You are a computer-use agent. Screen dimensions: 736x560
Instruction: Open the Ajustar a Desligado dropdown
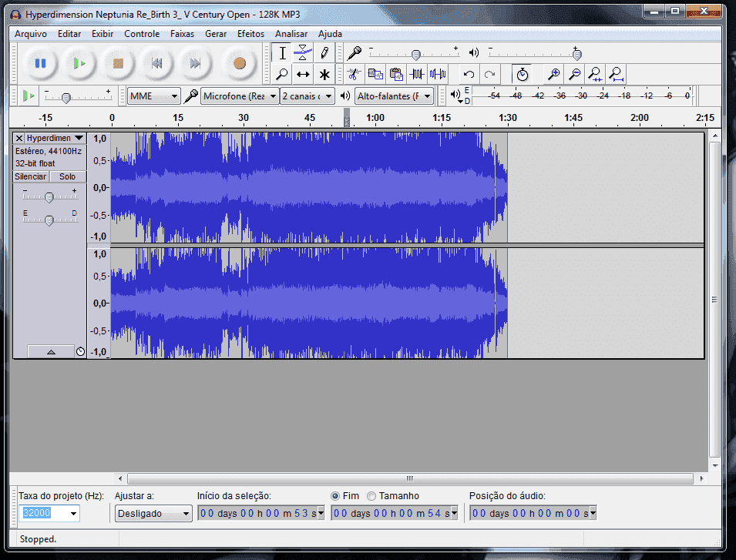tap(153, 514)
